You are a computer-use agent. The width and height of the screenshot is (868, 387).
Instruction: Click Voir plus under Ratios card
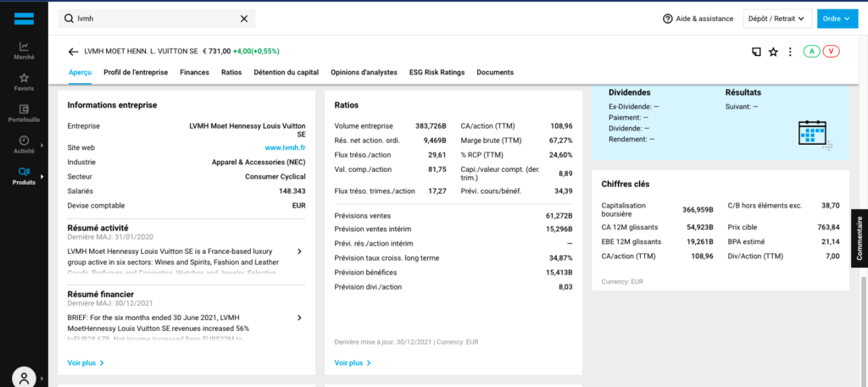353,363
